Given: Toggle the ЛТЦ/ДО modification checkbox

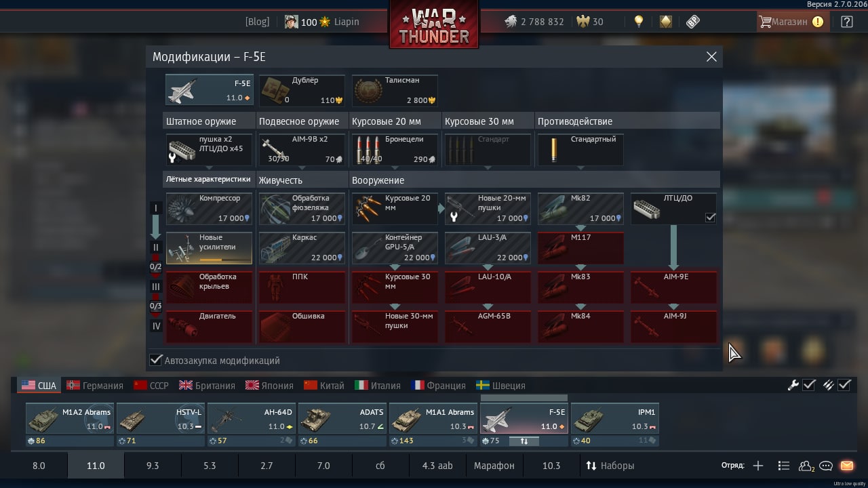Looking at the screenshot, I should coord(710,218).
